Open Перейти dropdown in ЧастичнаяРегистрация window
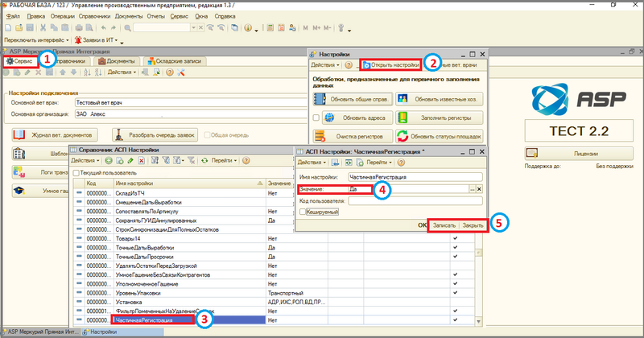Viewport: 644px width, 338px height. 379,163
